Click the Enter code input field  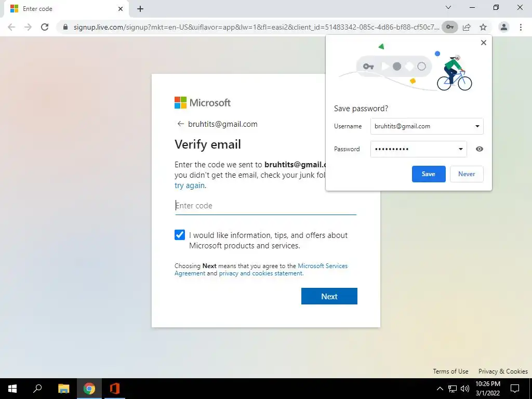pos(265,206)
